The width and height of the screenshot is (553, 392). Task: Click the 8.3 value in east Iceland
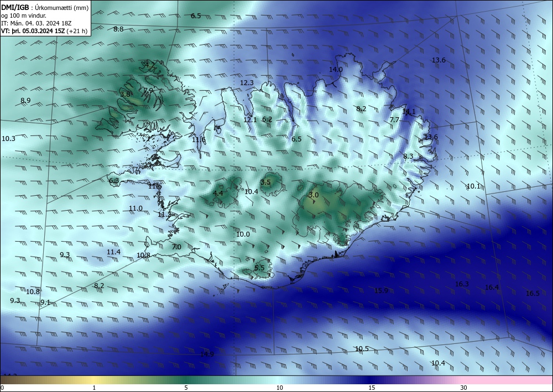coord(408,156)
